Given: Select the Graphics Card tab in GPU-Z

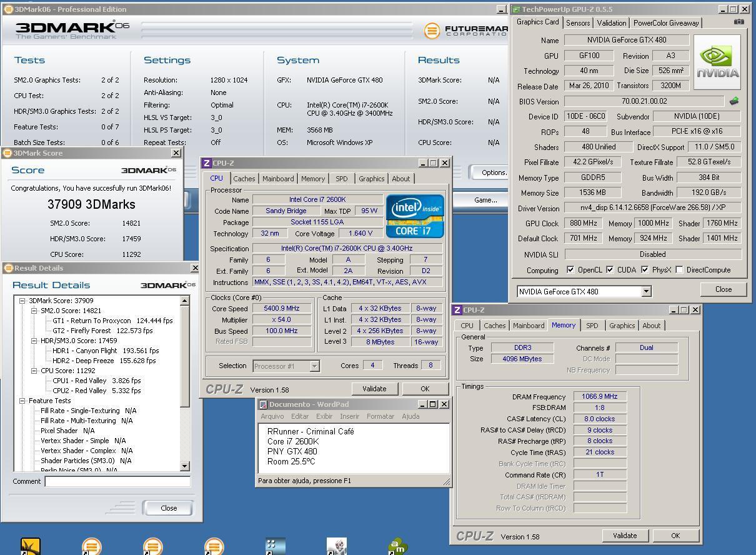Looking at the screenshot, I should tap(537, 22).
